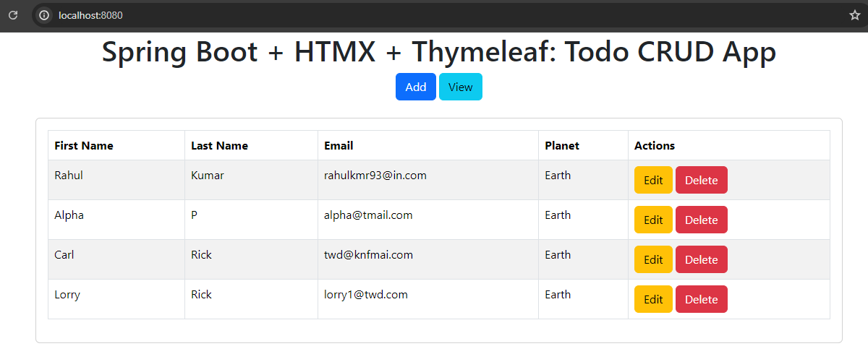Click the Planet column header

tap(562, 145)
